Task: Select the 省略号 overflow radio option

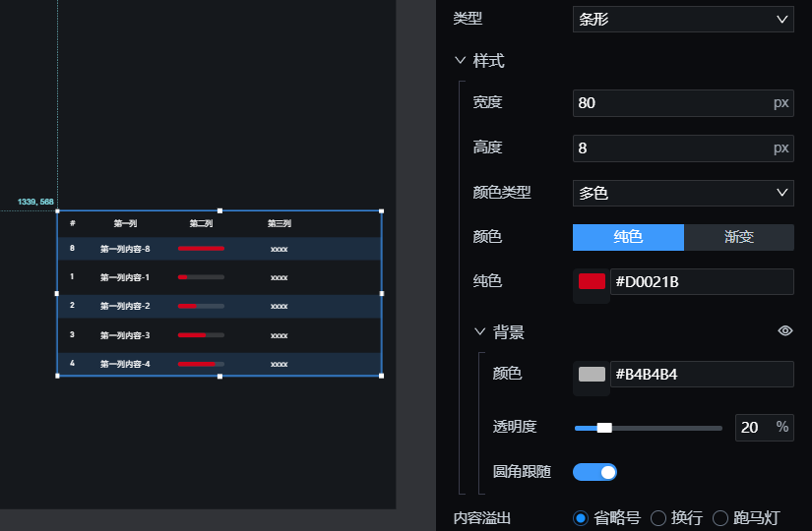Action: click(x=581, y=518)
